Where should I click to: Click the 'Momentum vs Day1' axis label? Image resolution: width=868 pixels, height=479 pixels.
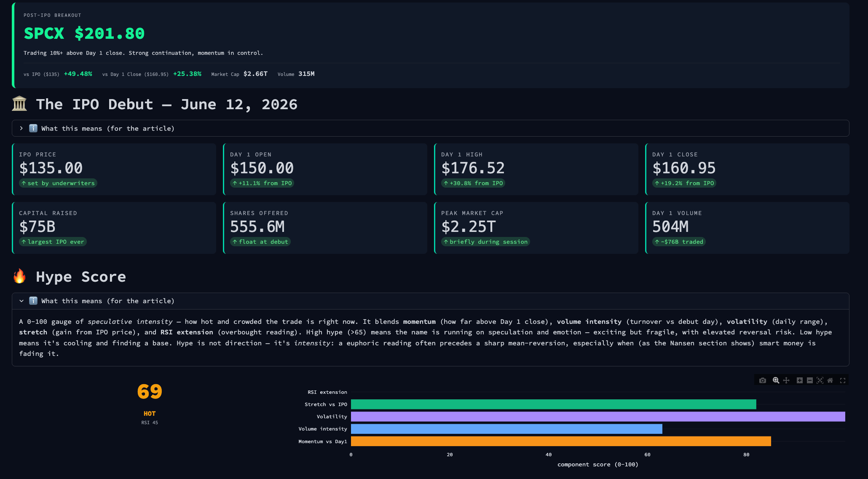click(x=323, y=441)
